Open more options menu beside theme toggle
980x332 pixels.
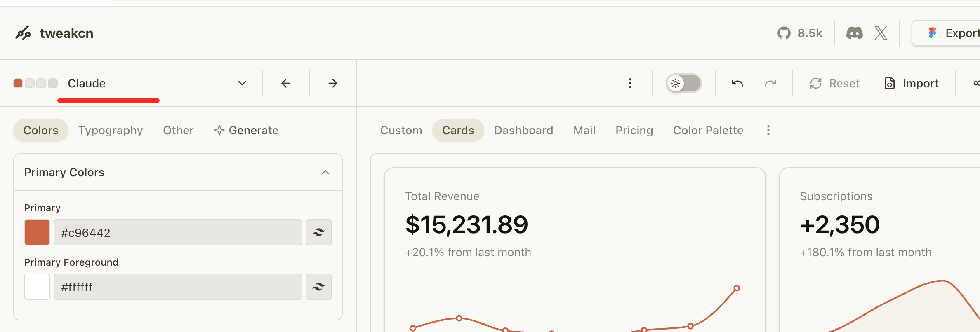tap(630, 84)
